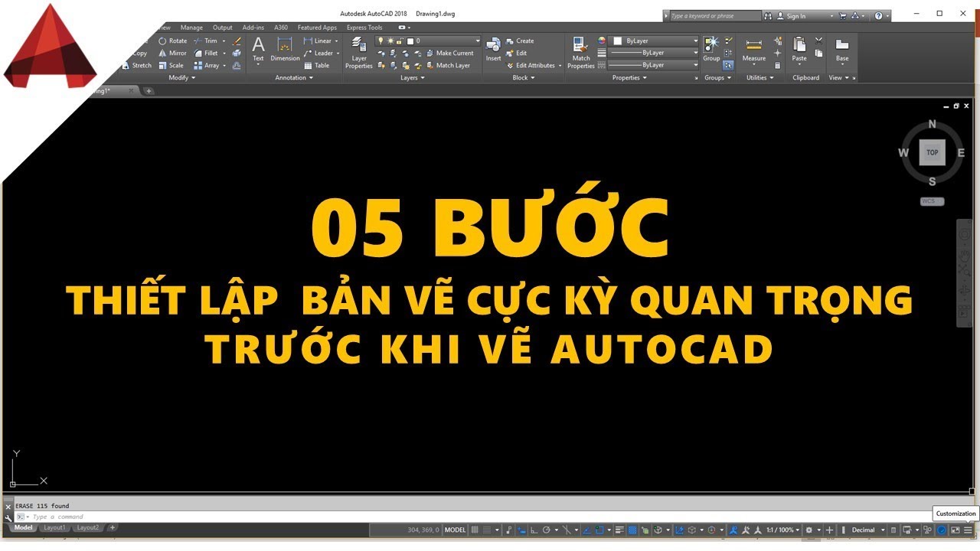The image size is (980, 551).
Task: Select the Fillet tool
Action: (207, 53)
